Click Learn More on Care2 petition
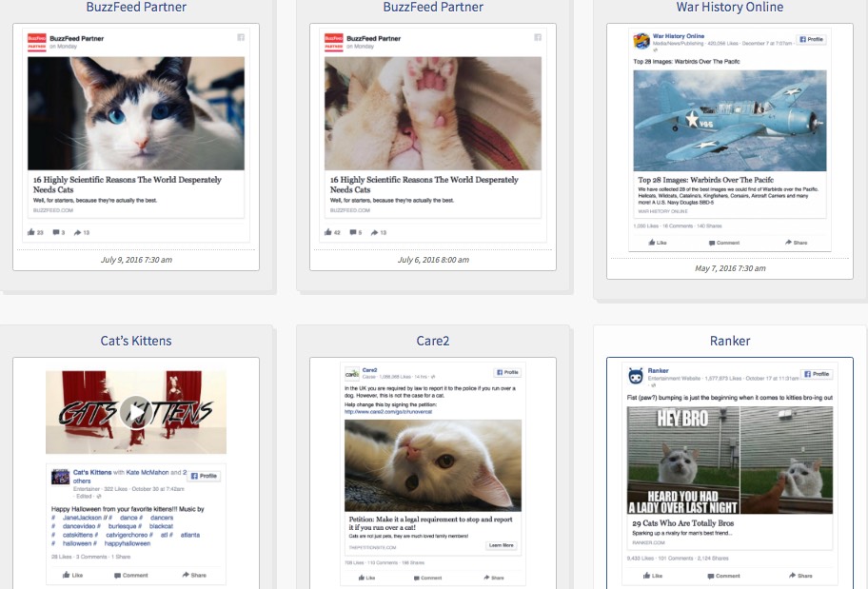Image resolution: width=868 pixels, height=589 pixels. pyautogui.click(x=502, y=545)
